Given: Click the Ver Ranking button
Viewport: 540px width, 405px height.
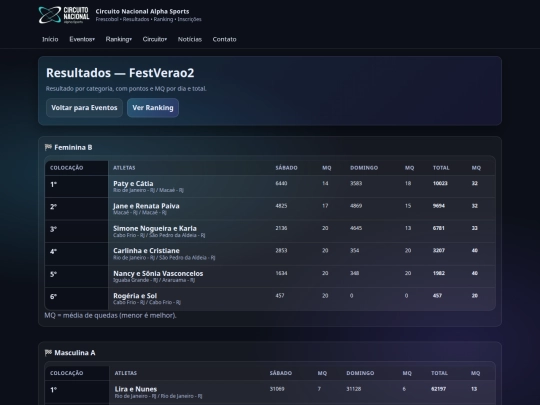Looking at the screenshot, I should coord(153,108).
